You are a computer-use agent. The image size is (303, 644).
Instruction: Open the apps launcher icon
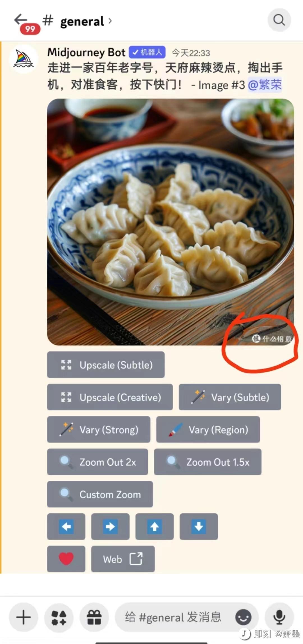click(59, 617)
